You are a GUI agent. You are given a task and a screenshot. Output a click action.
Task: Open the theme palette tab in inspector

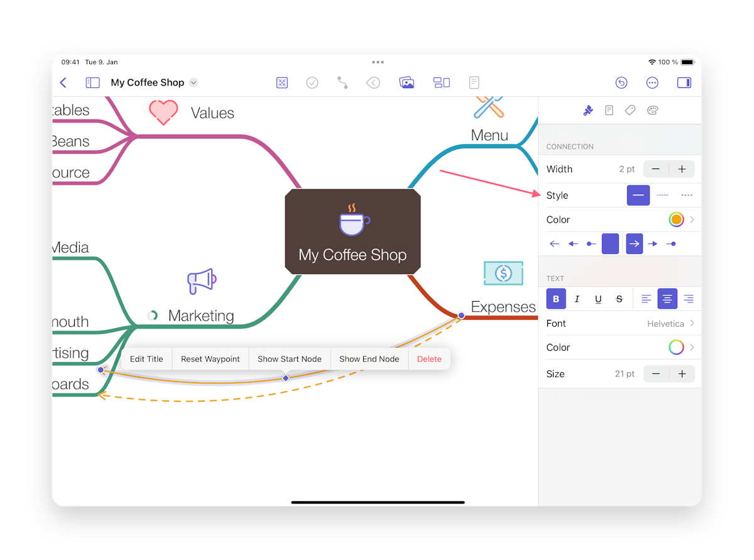pos(652,110)
